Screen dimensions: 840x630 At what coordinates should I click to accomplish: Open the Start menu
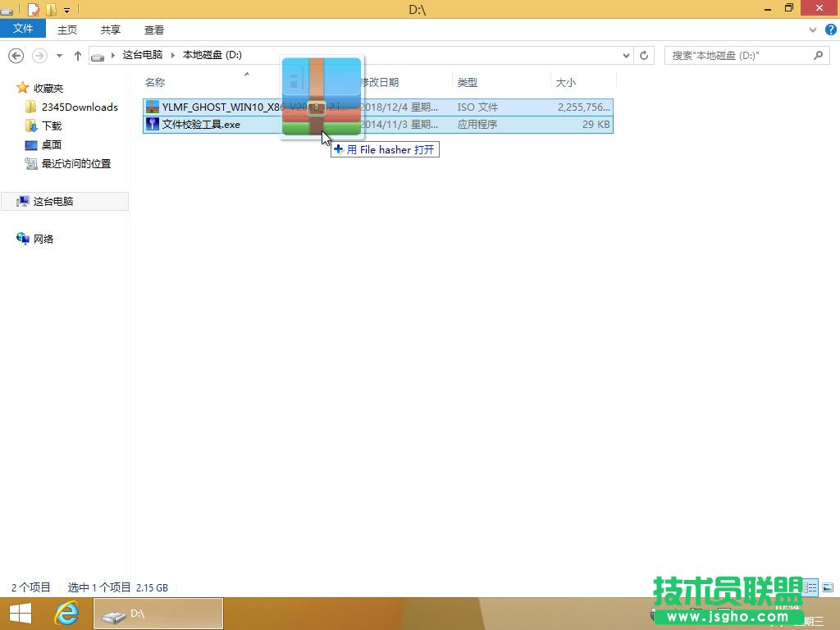[19, 613]
